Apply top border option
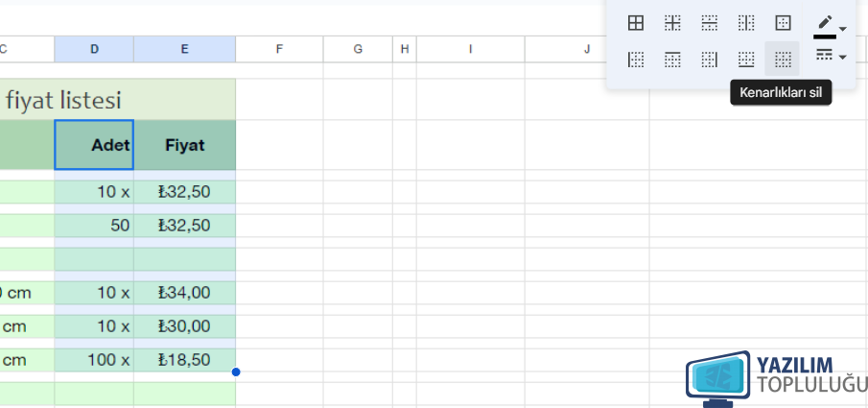The image size is (868, 408). pyautogui.click(x=672, y=59)
